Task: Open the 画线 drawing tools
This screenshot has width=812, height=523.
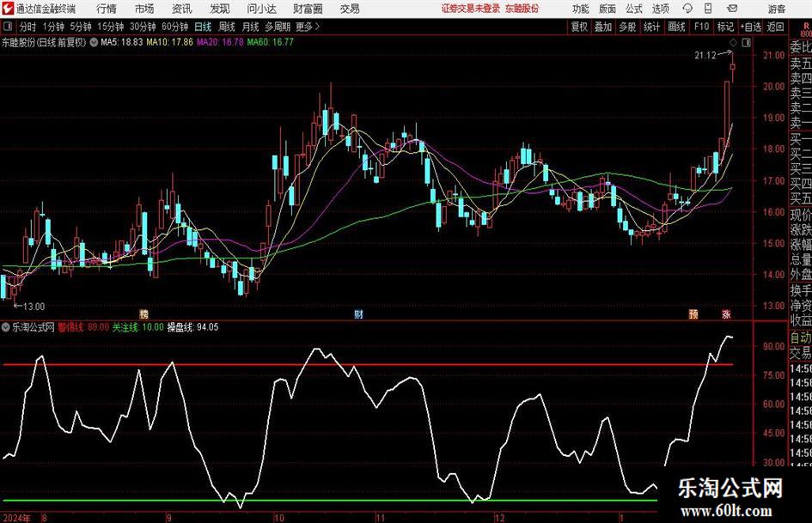Action: point(676,27)
